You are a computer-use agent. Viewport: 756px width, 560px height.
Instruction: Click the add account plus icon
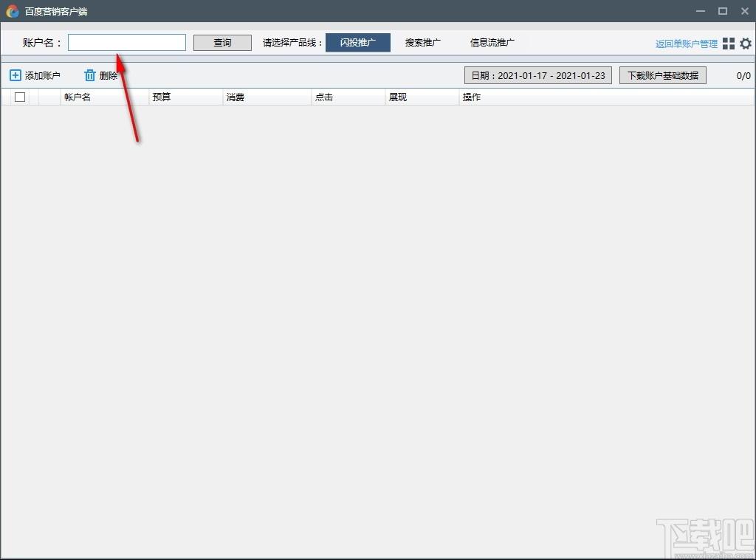[x=16, y=75]
